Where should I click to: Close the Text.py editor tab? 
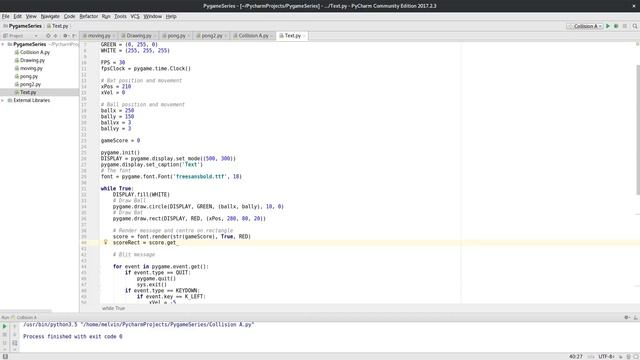click(304, 36)
